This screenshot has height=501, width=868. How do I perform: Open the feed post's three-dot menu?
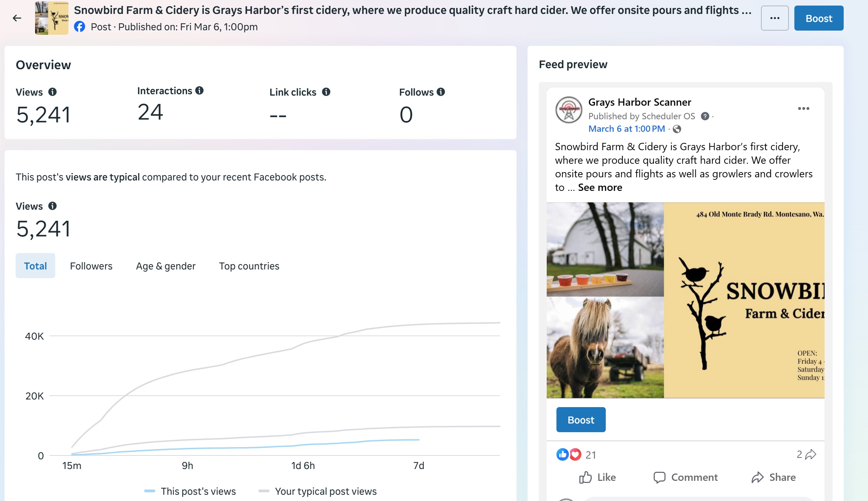pos(803,108)
